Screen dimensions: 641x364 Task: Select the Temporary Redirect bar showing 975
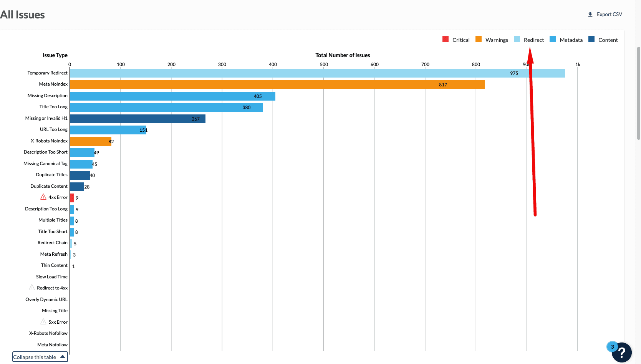coord(317,73)
